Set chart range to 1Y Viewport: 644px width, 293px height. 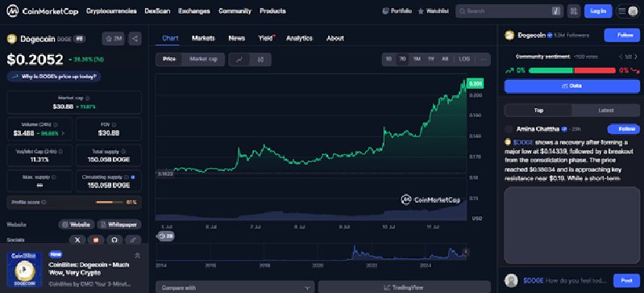click(431, 59)
